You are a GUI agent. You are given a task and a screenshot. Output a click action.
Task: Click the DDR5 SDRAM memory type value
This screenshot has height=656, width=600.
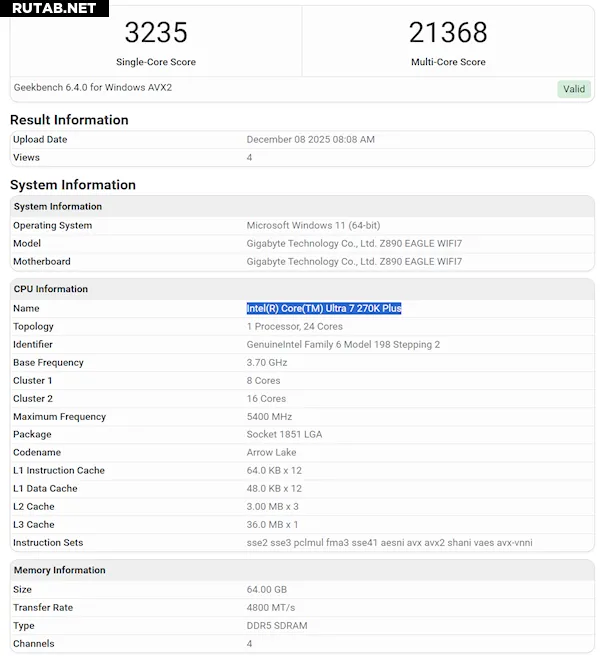pos(277,626)
